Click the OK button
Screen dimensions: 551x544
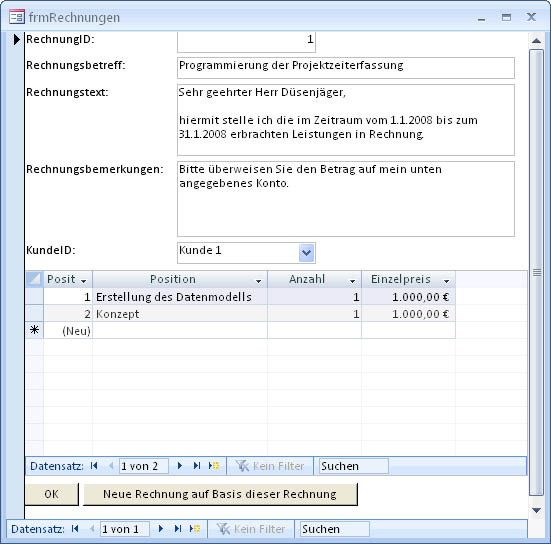click(52, 494)
